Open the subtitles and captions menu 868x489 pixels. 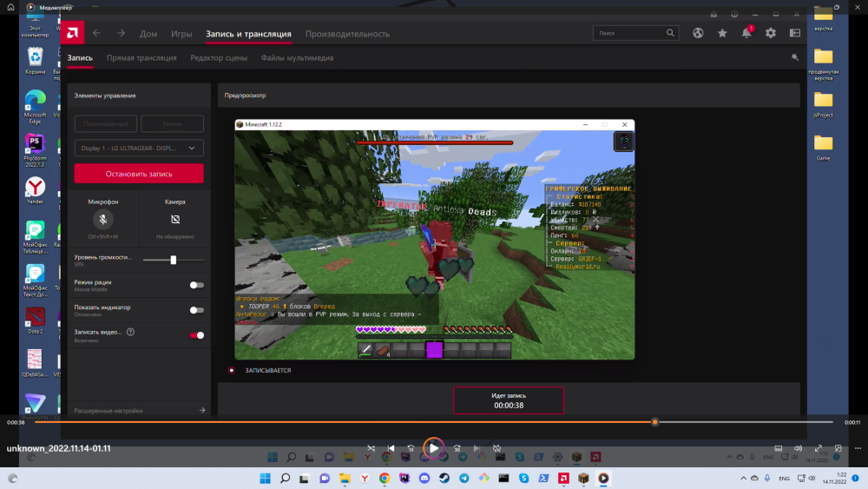(x=779, y=448)
